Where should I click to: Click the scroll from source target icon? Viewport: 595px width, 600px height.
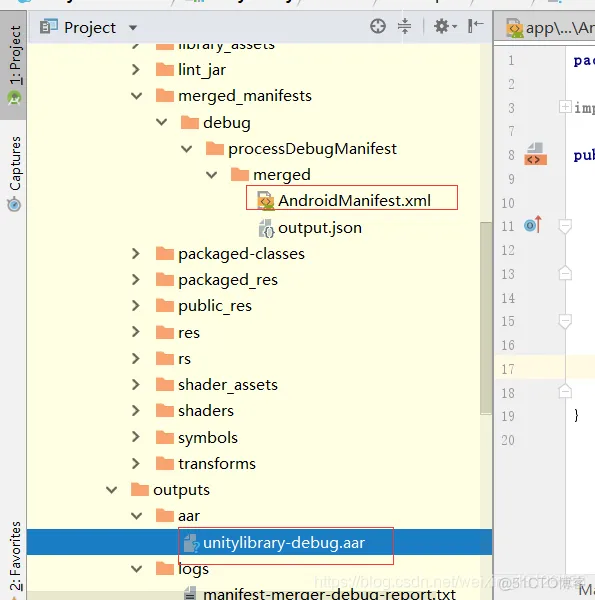tap(378, 26)
